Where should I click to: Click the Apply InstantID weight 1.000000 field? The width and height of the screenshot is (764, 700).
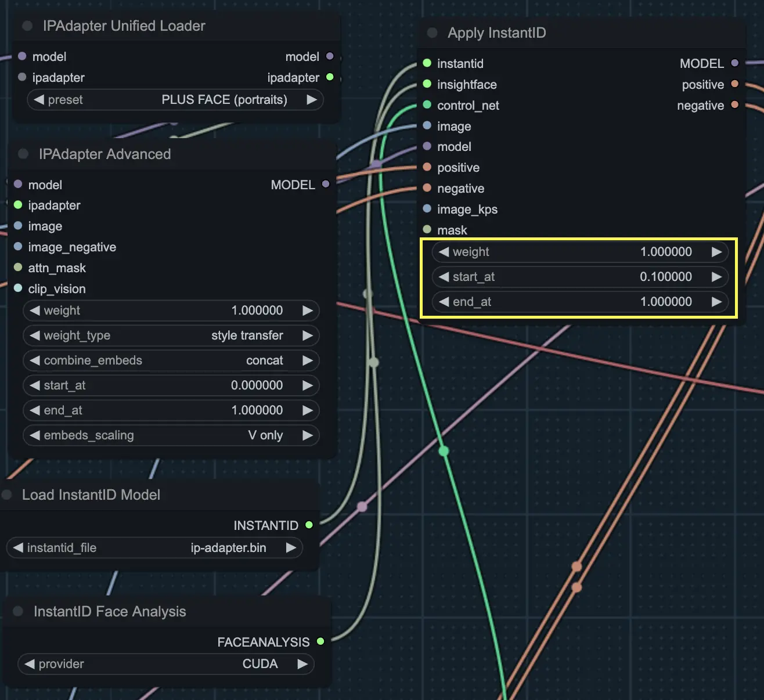point(581,252)
